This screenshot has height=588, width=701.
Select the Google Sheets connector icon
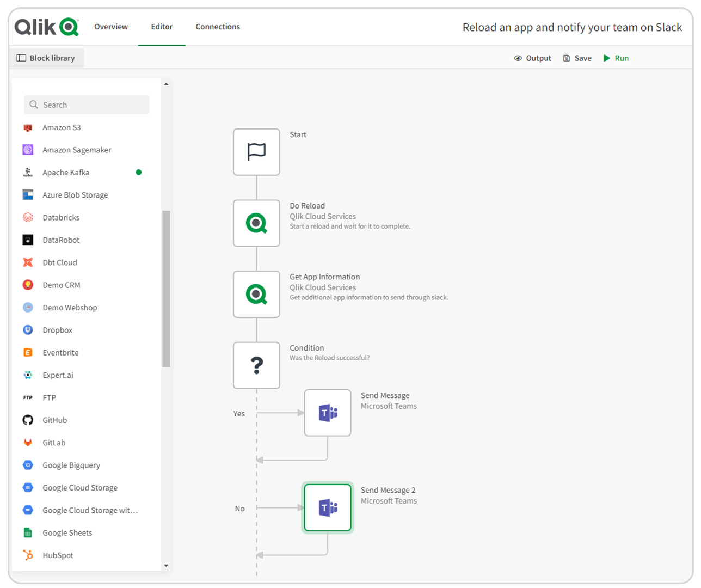tap(28, 533)
